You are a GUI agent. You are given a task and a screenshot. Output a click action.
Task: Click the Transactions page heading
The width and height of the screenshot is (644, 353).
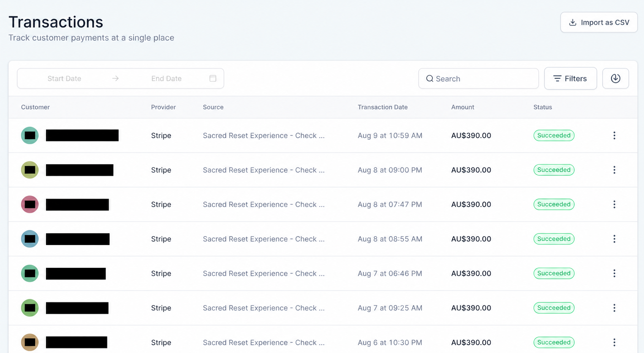tap(56, 22)
